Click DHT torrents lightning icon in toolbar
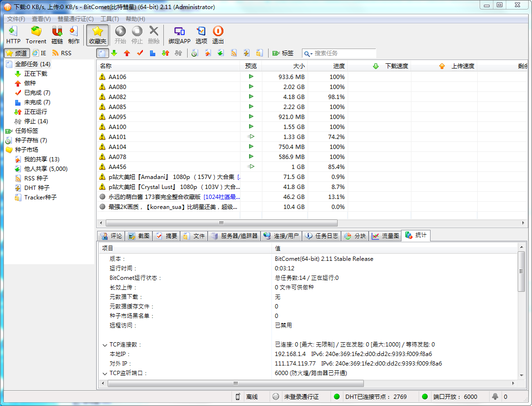The height and width of the screenshot is (406, 532). 246,53
